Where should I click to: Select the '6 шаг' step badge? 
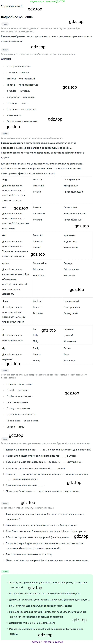5,503
